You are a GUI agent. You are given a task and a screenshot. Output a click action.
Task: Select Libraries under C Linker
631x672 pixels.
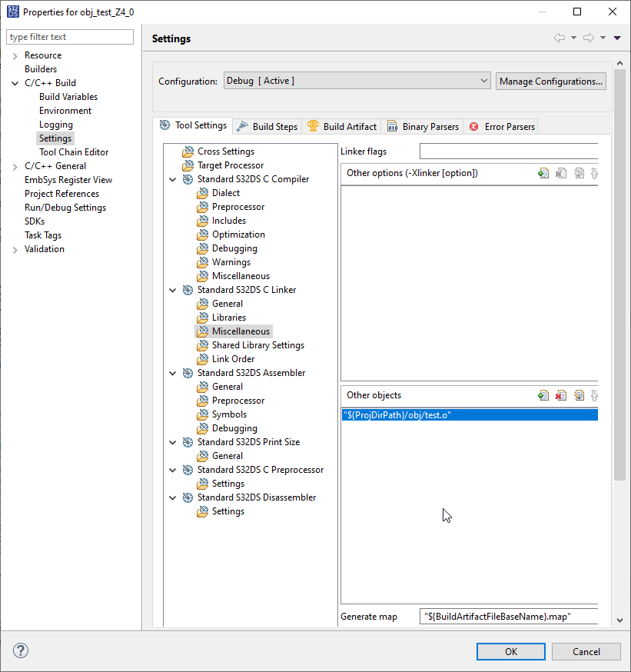coord(229,318)
